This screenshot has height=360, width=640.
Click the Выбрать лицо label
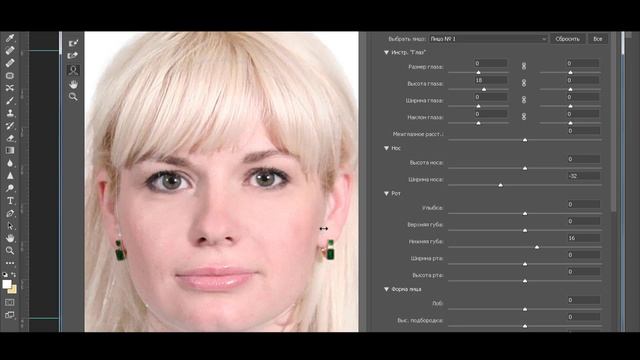point(407,39)
